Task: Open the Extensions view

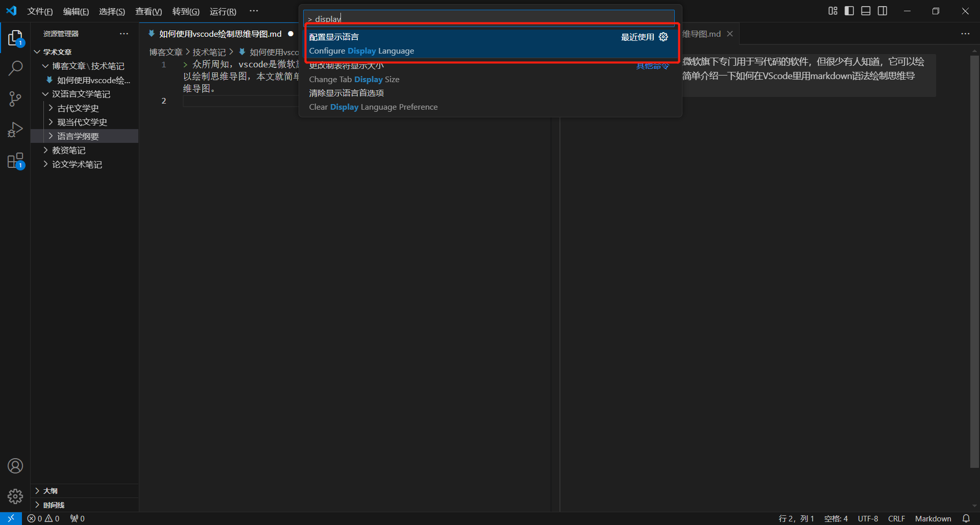Action: [15, 161]
